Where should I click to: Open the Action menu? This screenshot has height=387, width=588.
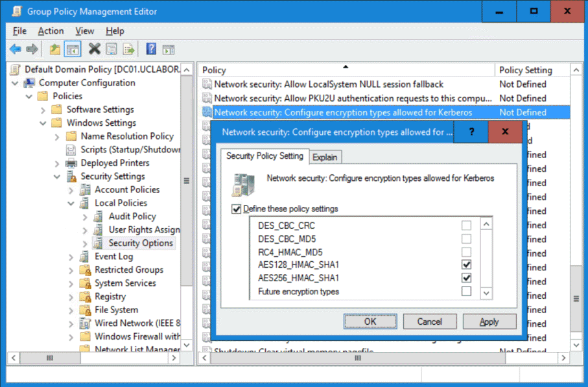pyautogui.click(x=51, y=31)
